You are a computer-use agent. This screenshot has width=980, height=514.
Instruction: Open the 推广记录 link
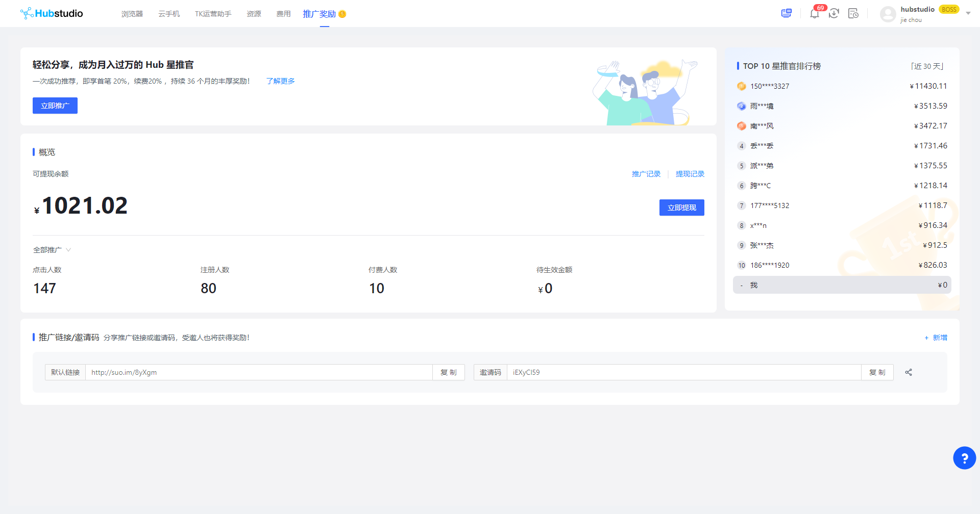point(646,174)
